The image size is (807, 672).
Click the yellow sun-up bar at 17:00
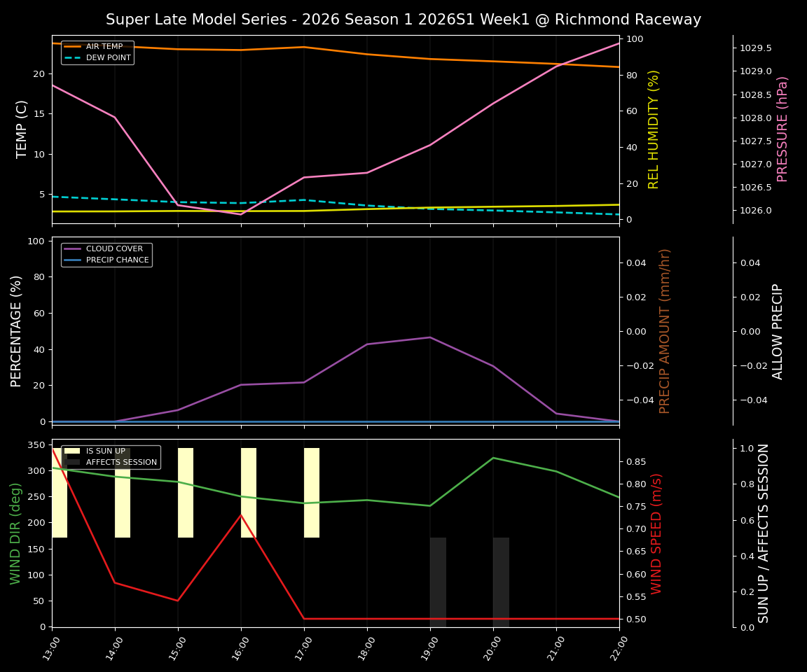coord(311,490)
